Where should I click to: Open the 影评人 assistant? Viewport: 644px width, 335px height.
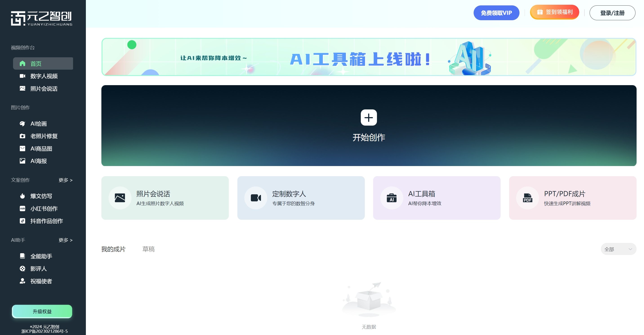click(38, 268)
